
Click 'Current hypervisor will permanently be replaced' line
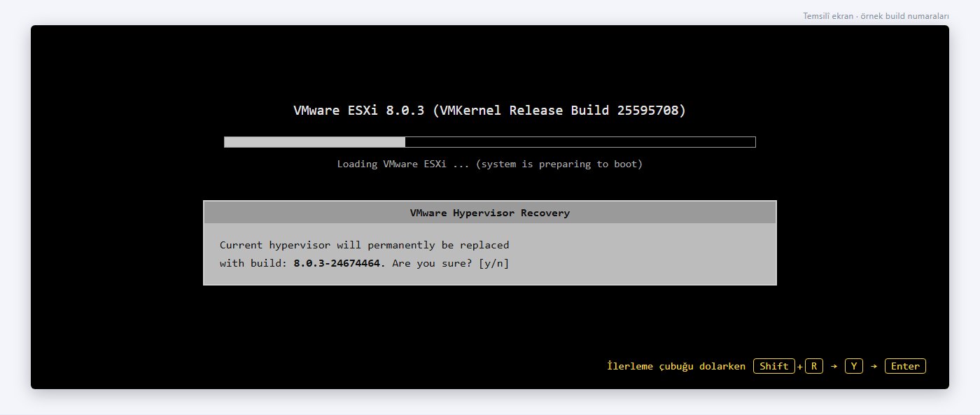[364, 245]
